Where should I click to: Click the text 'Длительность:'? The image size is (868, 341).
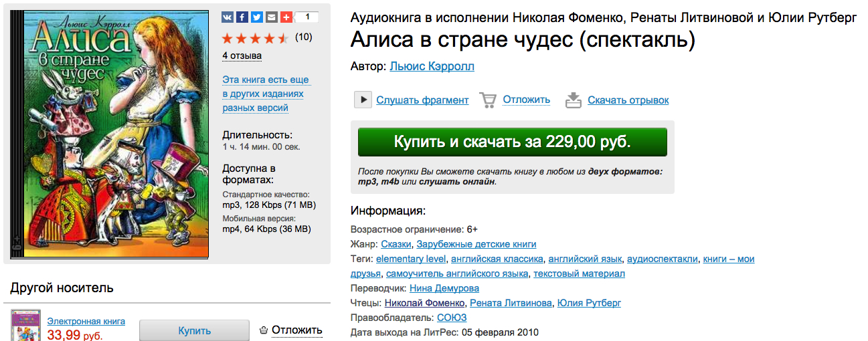[x=258, y=134]
